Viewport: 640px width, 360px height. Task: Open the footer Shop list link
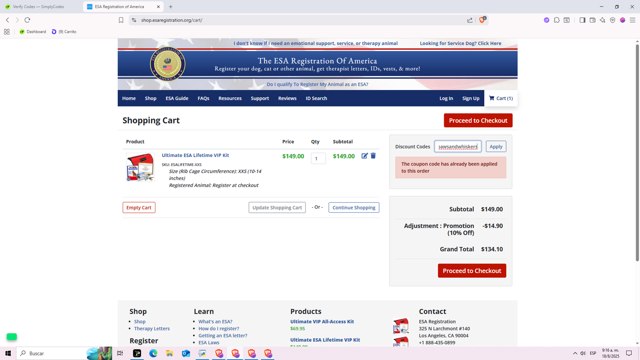140,322
